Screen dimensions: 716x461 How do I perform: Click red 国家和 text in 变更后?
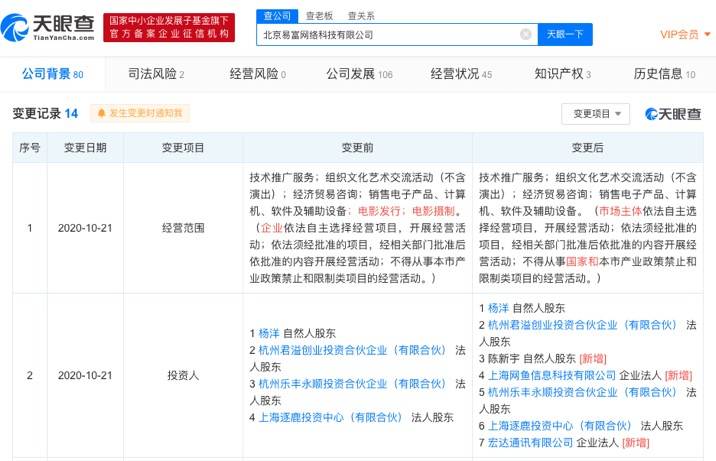pyautogui.click(x=582, y=262)
